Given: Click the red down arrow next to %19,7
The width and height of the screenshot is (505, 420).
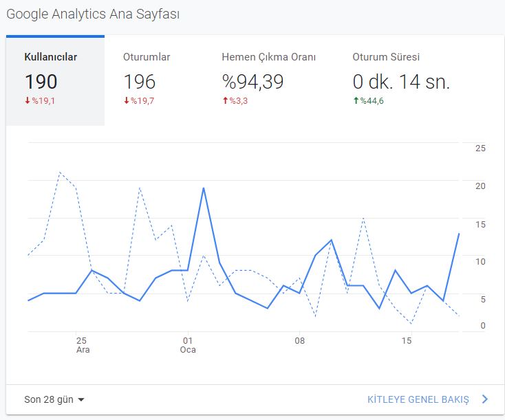Looking at the screenshot, I should coord(127,101).
